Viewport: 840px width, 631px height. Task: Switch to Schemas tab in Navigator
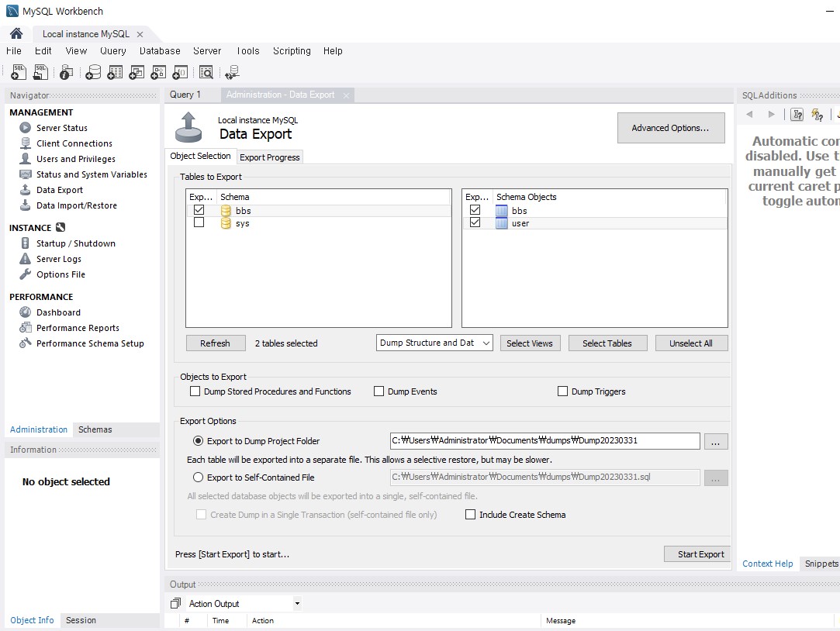coord(95,429)
